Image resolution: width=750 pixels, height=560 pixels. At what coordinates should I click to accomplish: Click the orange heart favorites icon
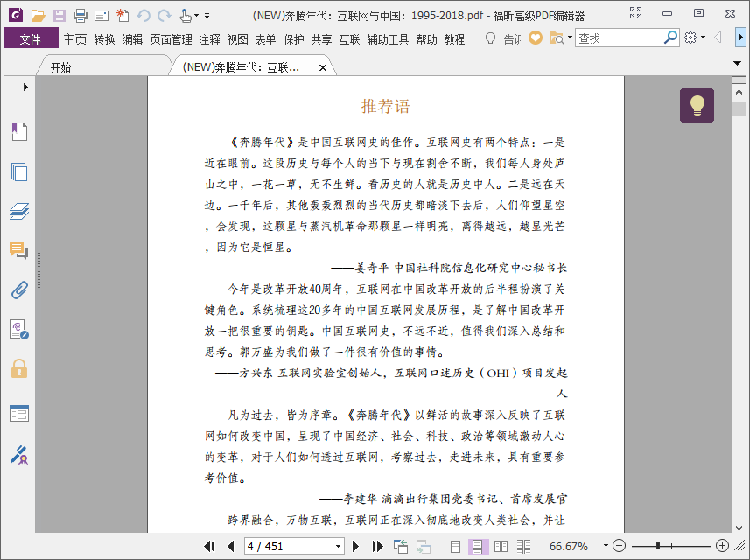point(536,38)
